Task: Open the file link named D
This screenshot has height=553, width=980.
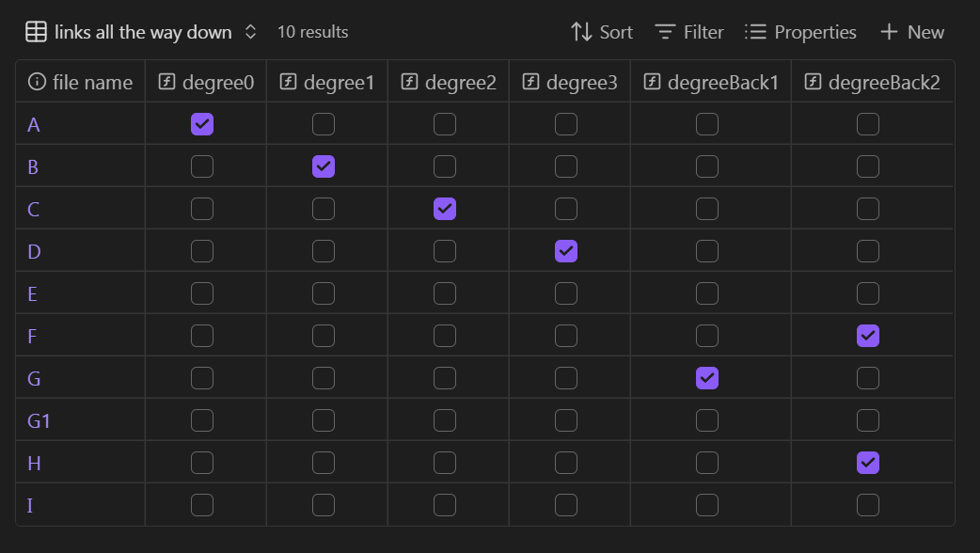Action: (x=34, y=251)
